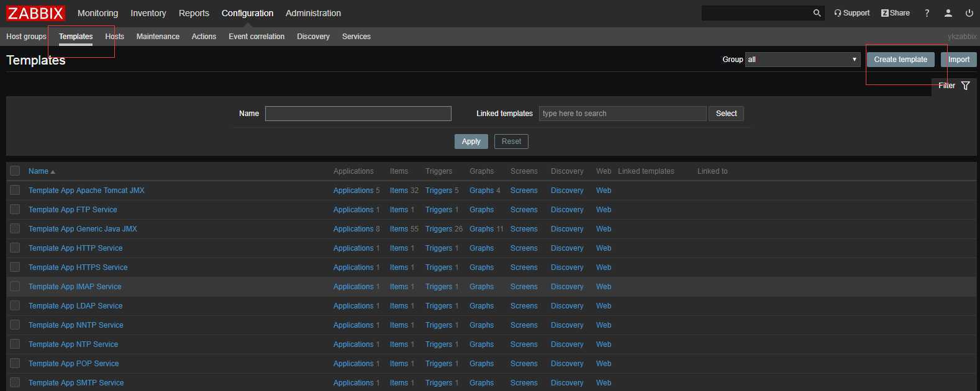The height and width of the screenshot is (391, 980).
Task: Check the Template App FTP Service row
Action: click(x=15, y=209)
